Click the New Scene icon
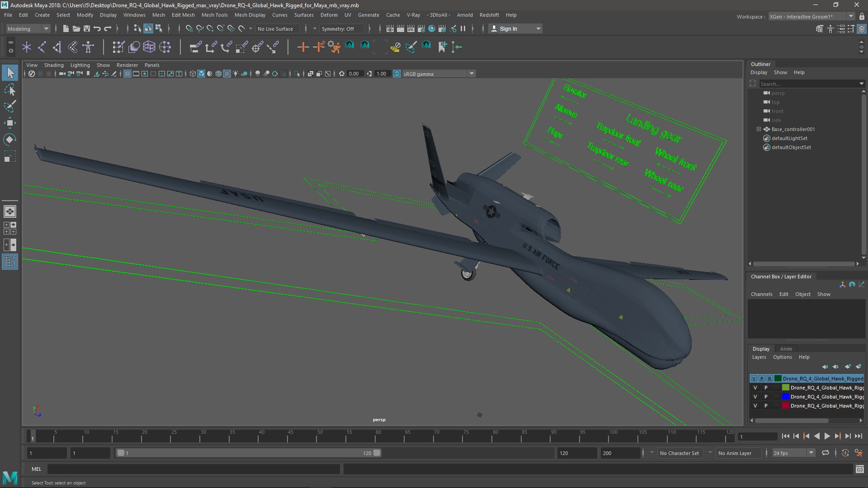The width and height of the screenshot is (868, 488). coord(66,28)
